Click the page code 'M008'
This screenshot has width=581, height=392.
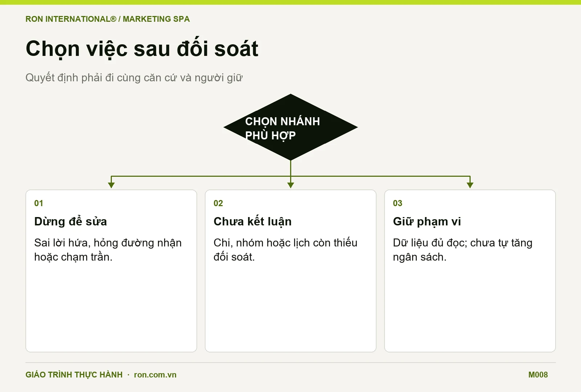(538, 375)
